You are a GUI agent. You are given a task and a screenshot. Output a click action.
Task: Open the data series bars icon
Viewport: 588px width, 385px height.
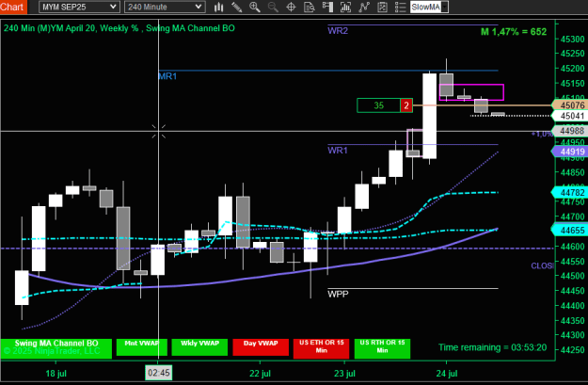(345, 7)
